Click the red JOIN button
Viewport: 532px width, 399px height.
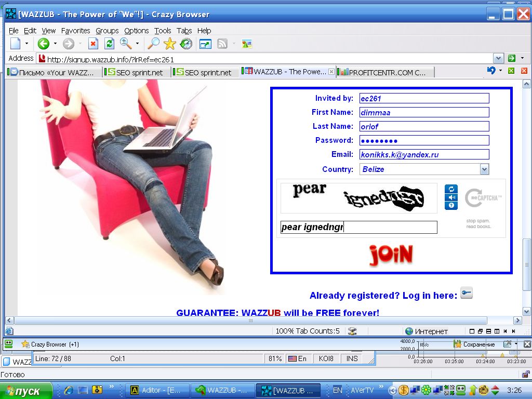click(x=391, y=255)
